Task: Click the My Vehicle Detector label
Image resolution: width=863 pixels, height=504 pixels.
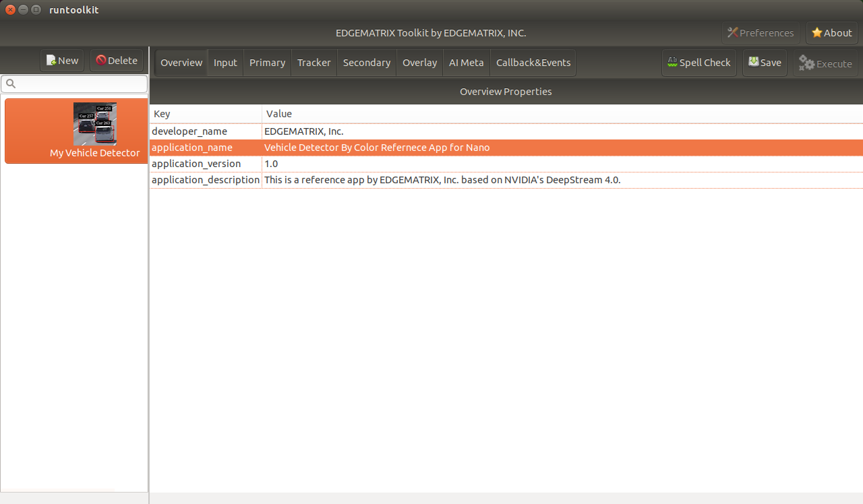Action: pos(95,153)
